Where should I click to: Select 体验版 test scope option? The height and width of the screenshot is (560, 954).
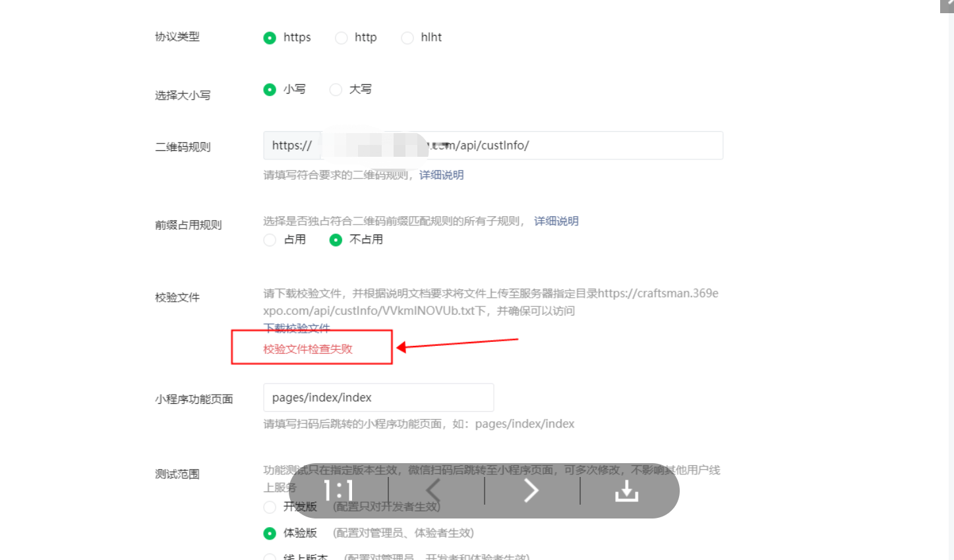pyautogui.click(x=270, y=533)
